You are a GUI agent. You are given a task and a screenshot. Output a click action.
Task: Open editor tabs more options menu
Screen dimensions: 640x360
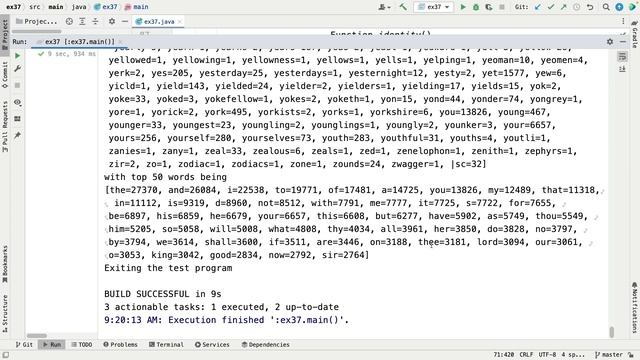[623, 21]
